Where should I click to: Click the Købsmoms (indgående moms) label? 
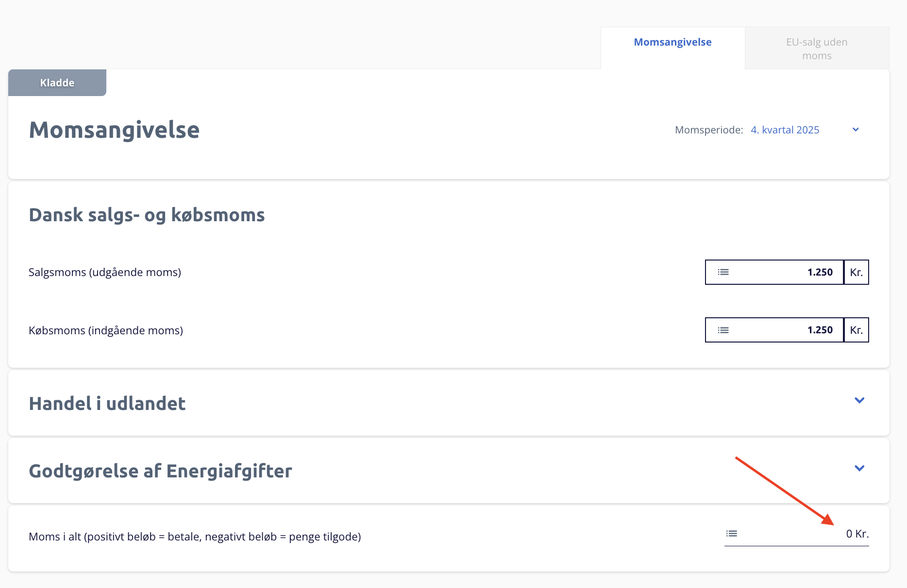pyautogui.click(x=106, y=330)
